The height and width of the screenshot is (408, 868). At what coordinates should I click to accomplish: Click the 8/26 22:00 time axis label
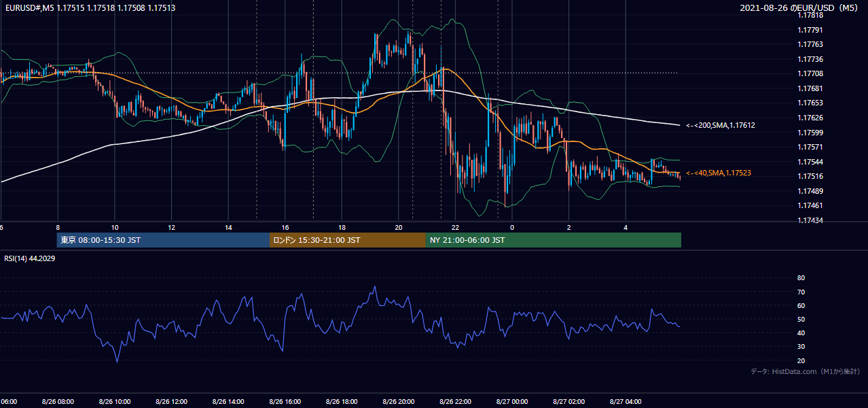455,402
